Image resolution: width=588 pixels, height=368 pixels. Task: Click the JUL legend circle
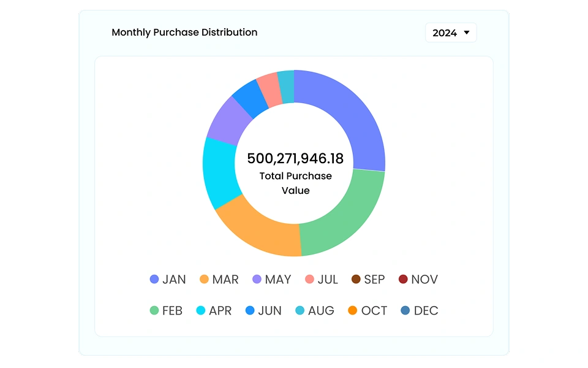click(x=309, y=280)
